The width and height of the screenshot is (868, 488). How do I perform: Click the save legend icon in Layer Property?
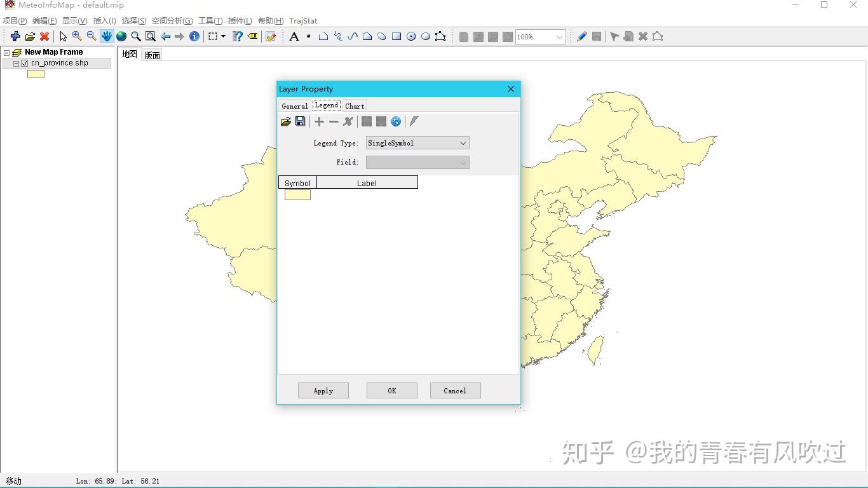pyautogui.click(x=300, y=121)
